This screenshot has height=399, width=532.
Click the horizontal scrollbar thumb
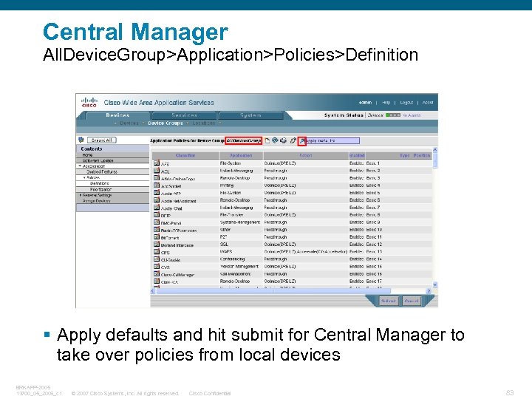(x=273, y=291)
